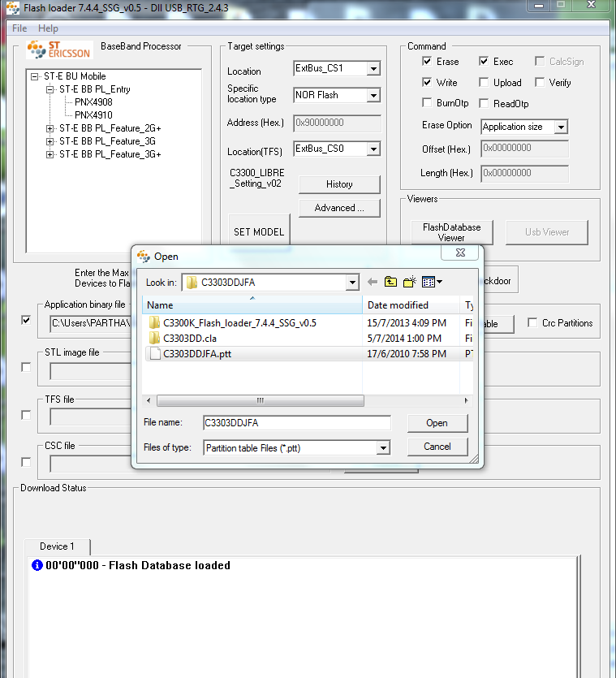Click the ST Ericsson logo

(x=60, y=50)
